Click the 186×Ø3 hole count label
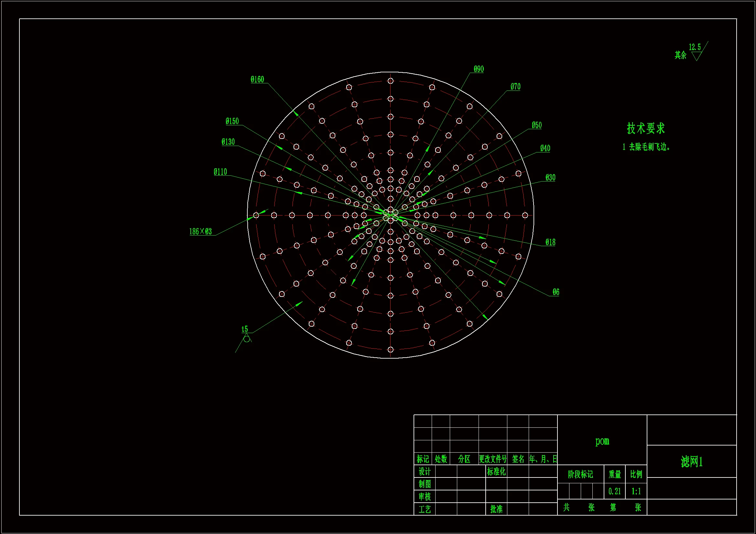This screenshot has height=534, width=756. pos(200,232)
